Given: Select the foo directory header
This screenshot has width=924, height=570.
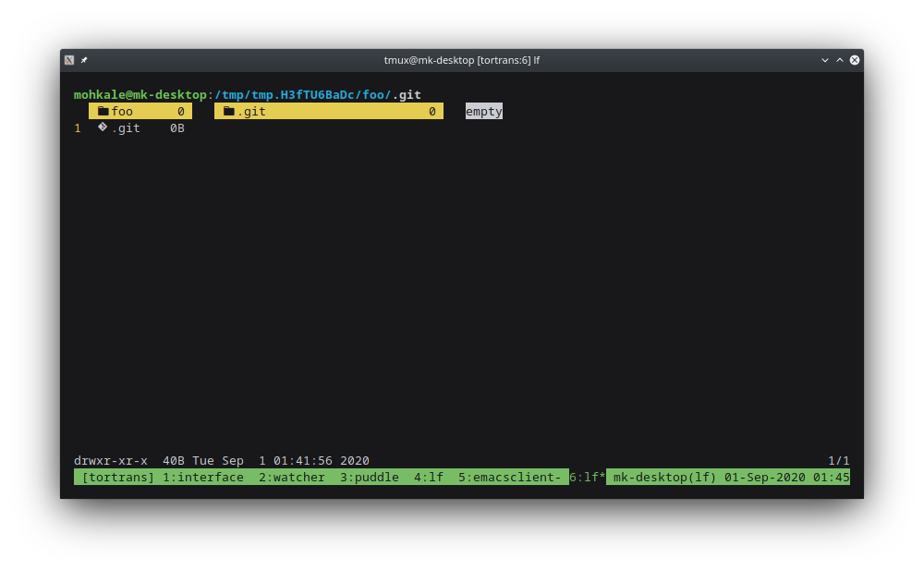Looking at the screenshot, I should coord(140,111).
